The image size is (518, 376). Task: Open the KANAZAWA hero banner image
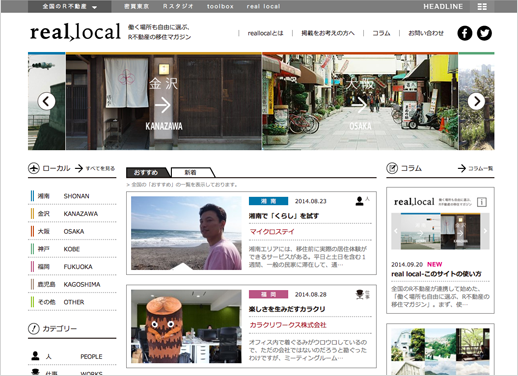pos(164,101)
